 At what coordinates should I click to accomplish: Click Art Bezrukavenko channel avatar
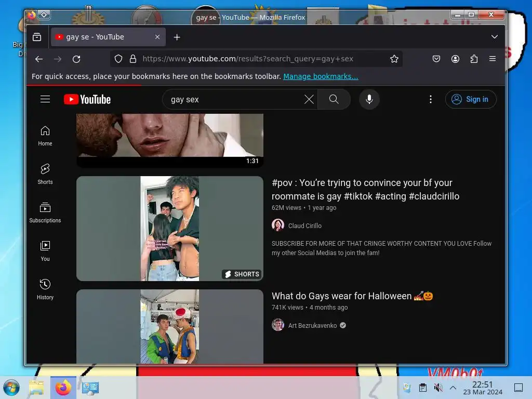click(278, 325)
